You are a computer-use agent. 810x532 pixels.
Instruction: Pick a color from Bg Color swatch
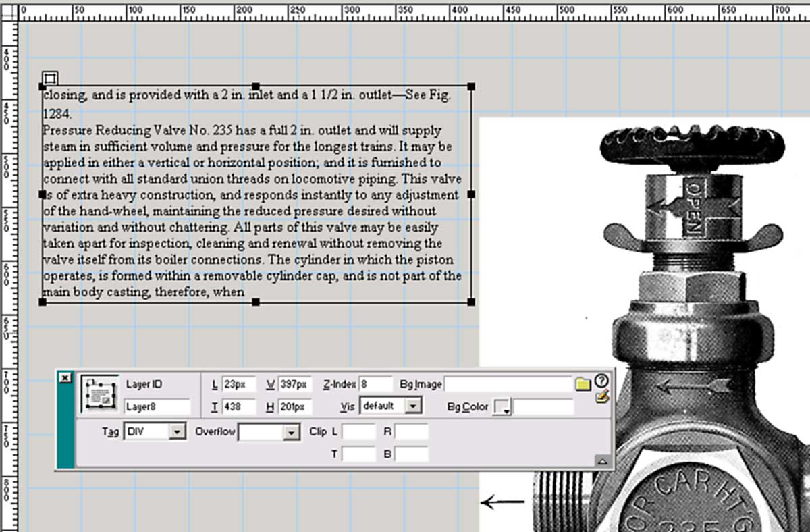(x=503, y=407)
